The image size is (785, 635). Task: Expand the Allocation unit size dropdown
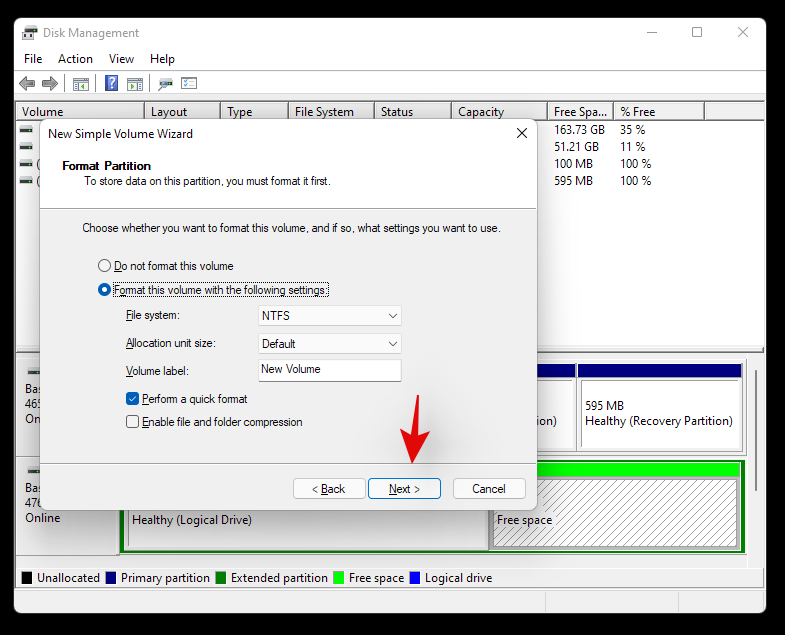(330, 344)
